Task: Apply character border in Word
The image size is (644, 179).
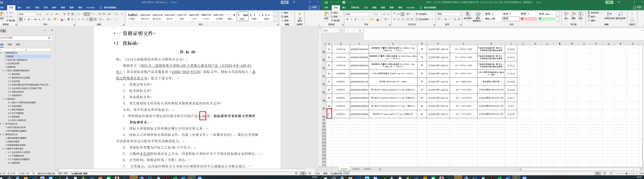Action: [73, 14]
